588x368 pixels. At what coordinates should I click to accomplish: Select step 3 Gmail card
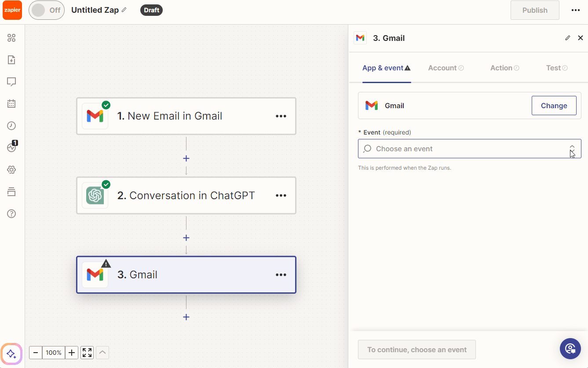coord(186,275)
